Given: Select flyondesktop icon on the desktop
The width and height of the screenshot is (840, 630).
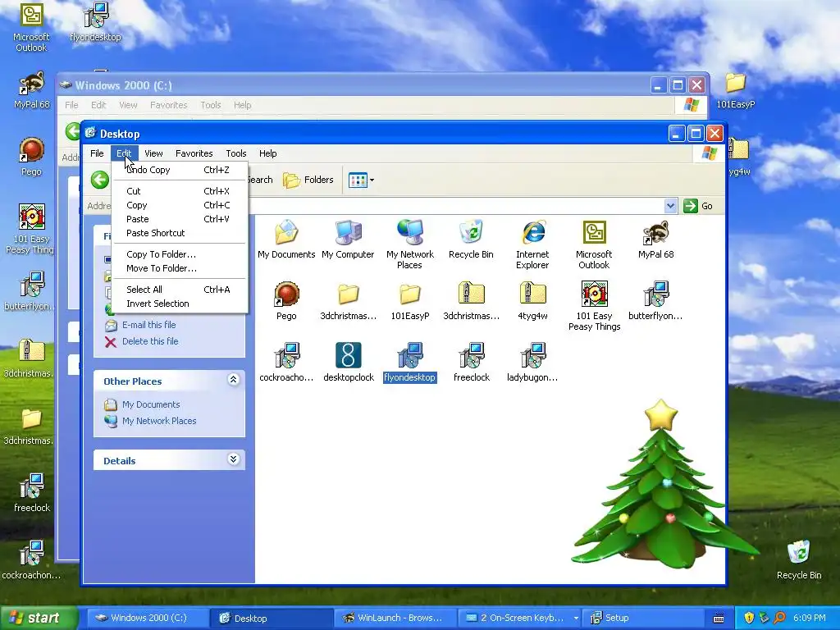Looking at the screenshot, I should (95, 22).
